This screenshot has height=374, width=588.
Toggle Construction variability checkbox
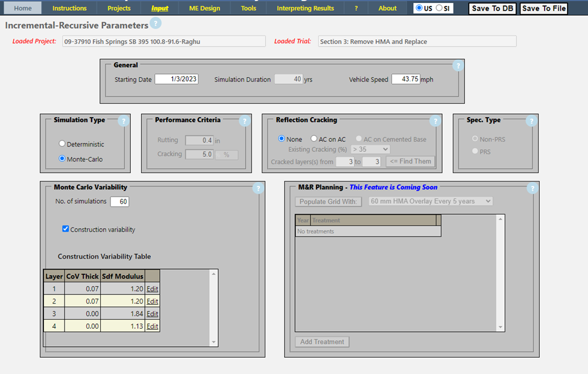(66, 229)
